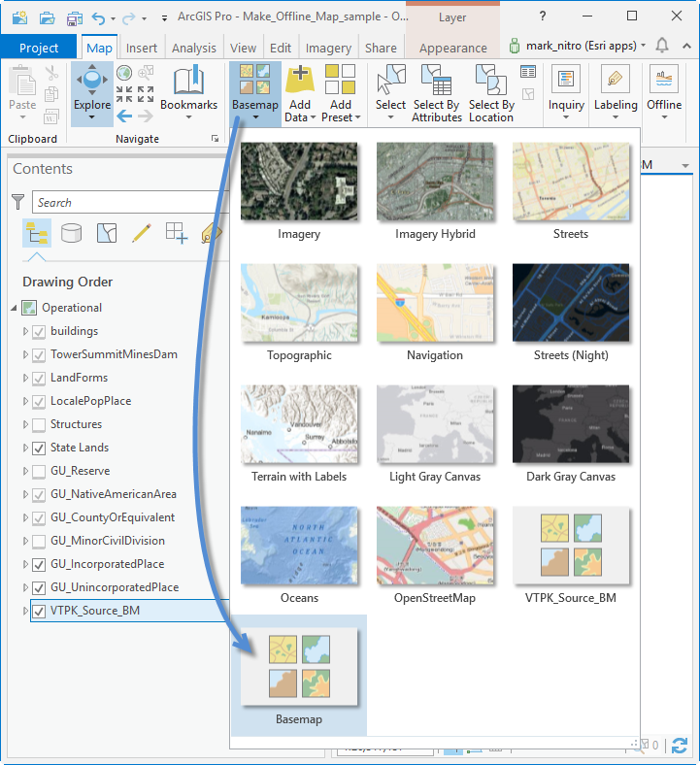Choose the Imagery basemap thumbnail
The width and height of the screenshot is (700, 765).
[299, 181]
